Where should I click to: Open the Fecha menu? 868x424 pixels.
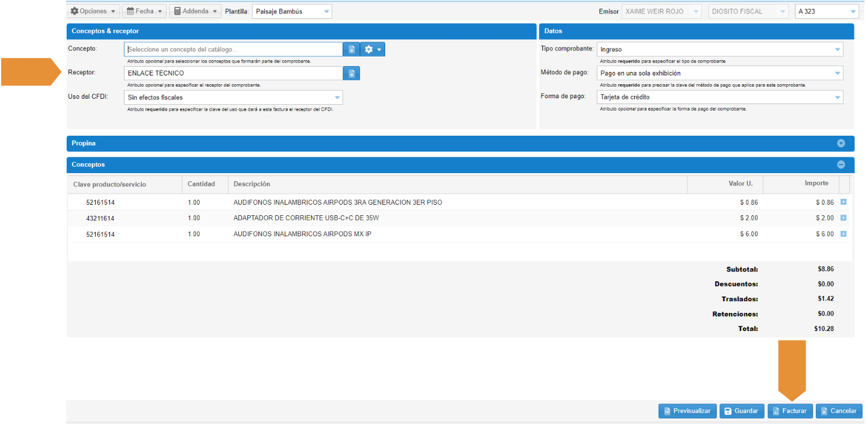tap(144, 11)
